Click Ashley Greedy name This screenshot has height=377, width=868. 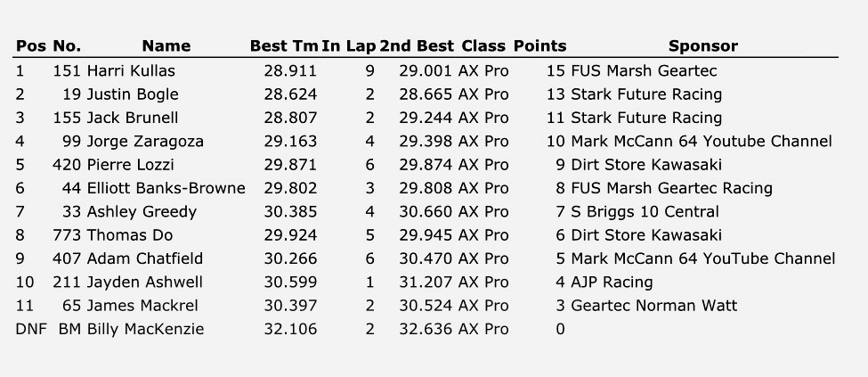pyautogui.click(x=142, y=212)
